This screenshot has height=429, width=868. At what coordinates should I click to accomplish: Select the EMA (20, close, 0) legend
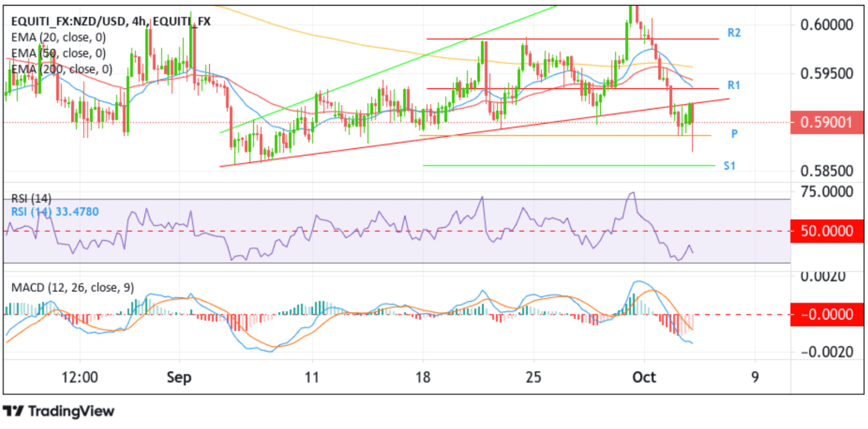(x=58, y=38)
